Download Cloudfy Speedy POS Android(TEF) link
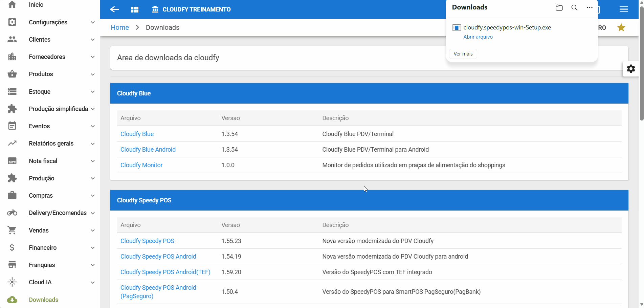This screenshot has width=644, height=308. 165,272
